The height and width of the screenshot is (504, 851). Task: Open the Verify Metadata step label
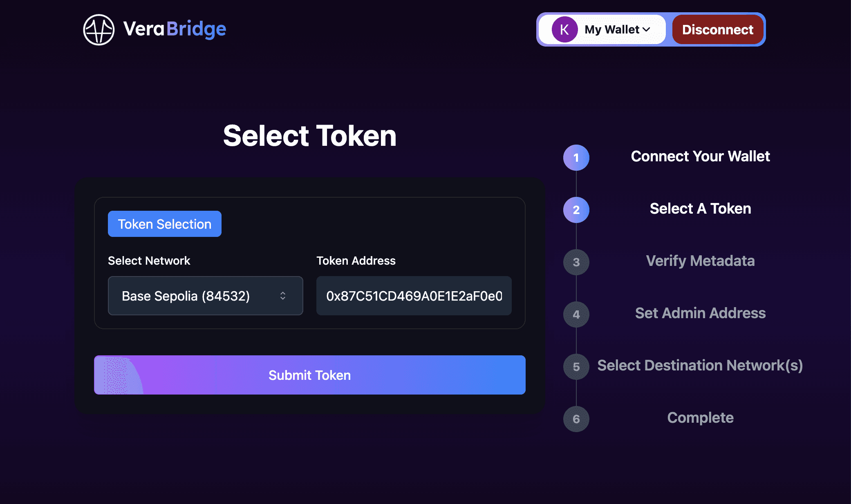tap(700, 261)
